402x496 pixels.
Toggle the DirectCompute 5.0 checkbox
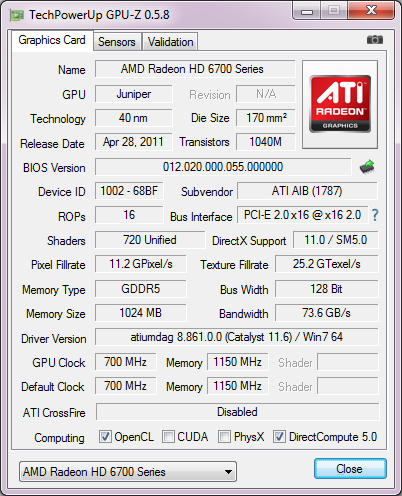coord(279,436)
